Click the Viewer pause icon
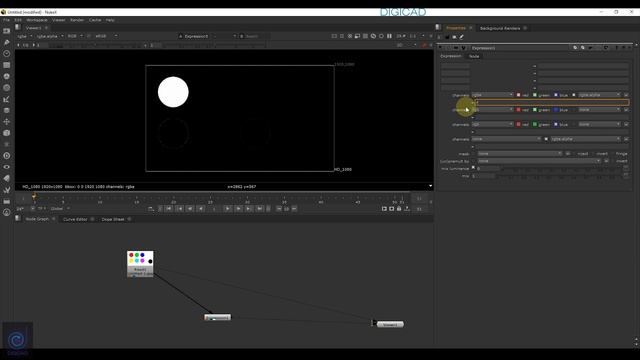The width and height of the screenshot is (640, 360). pos(389,36)
